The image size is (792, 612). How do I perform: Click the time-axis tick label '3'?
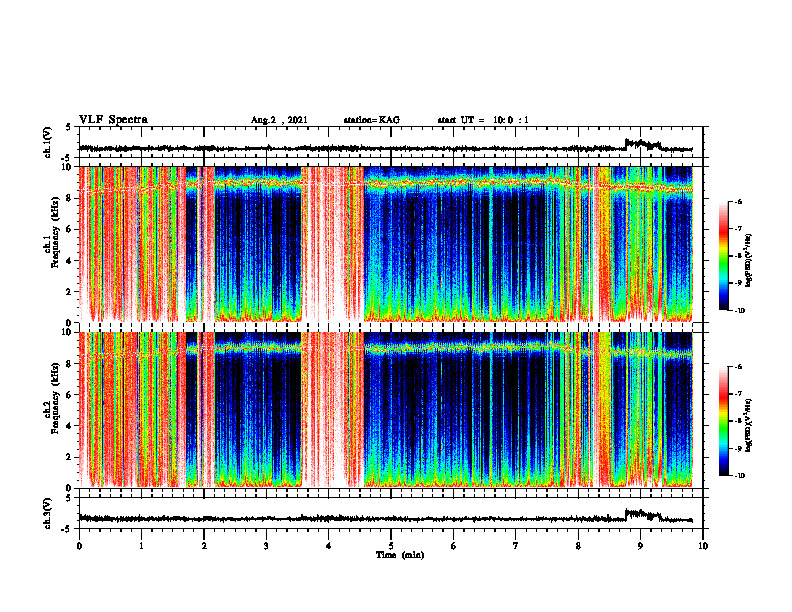266,546
